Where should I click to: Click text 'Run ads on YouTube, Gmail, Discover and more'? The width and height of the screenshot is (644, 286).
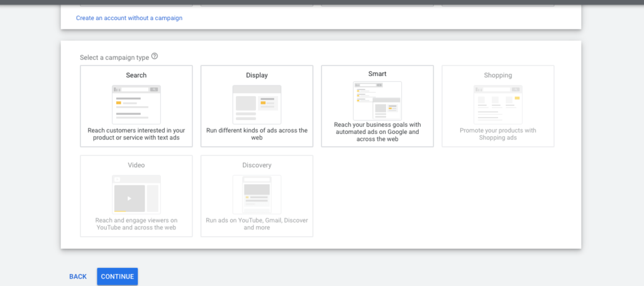257,224
